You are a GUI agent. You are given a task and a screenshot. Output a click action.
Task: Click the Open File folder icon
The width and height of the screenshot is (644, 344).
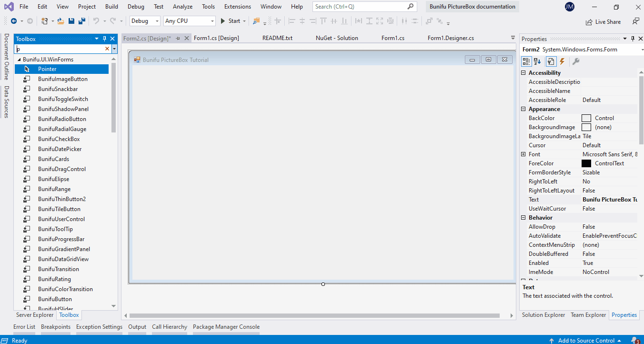pos(61,21)
